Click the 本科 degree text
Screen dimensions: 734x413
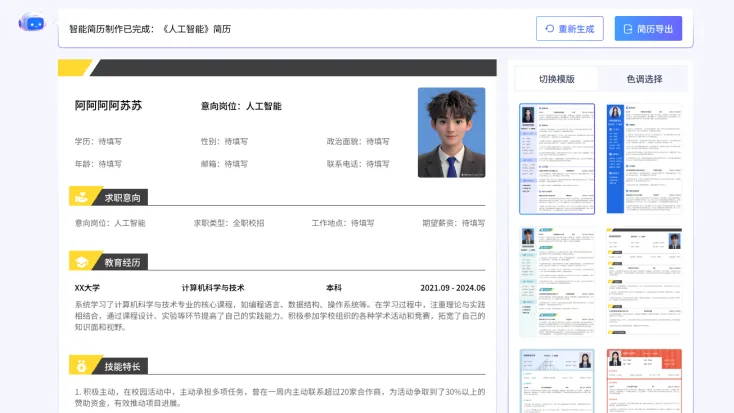pyautogui.click(x=334, y=288)
